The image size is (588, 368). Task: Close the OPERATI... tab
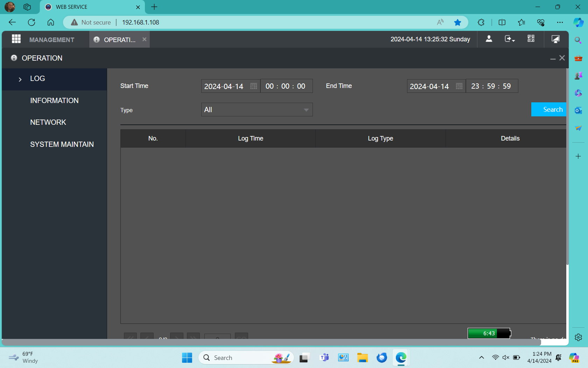[x=144, y=39]
